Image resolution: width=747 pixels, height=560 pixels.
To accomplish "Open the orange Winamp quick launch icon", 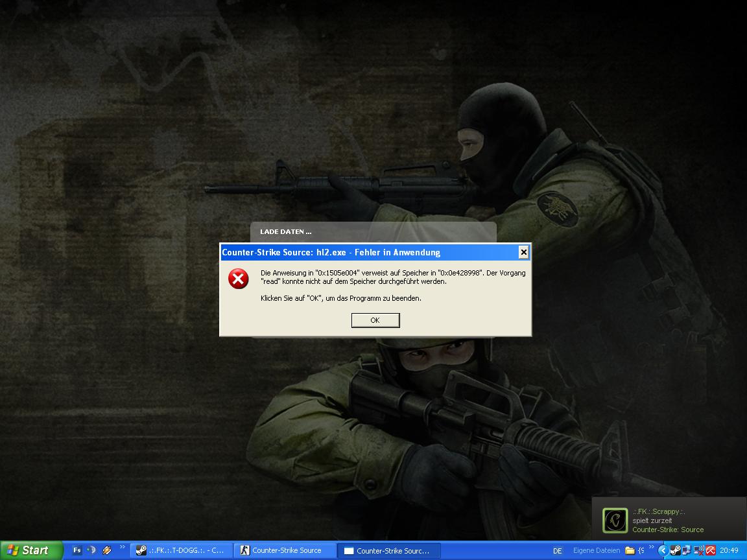I will [107, 550].
